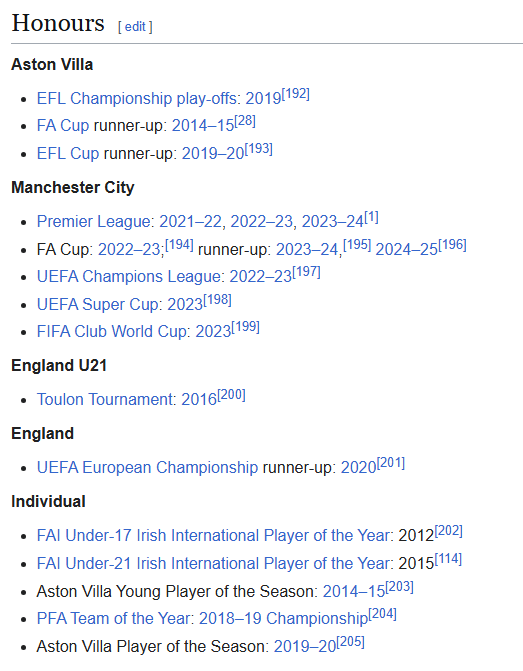Open FAI Under-17 Irish International Player link
Image resolution: width=523 pixels, height=671 pixels.
(213, 536)
